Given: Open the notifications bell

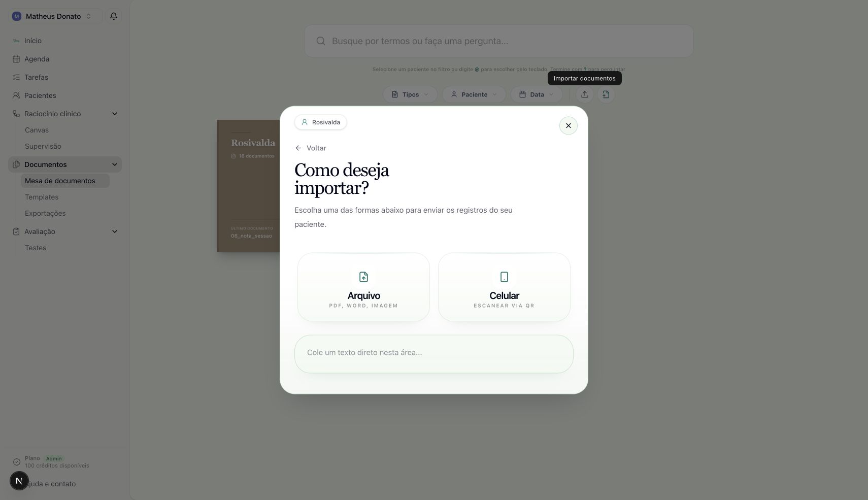Looking at the screenshot, I should 114,16.
